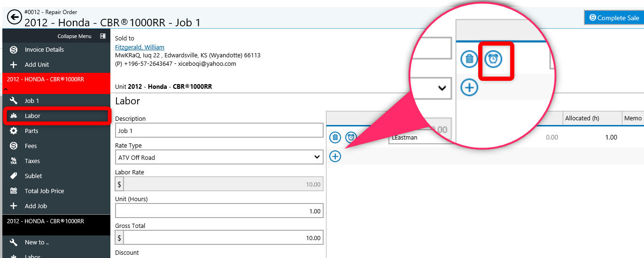This screenshot has width=644, height=258.
Task: Click the Allocated (h) column header
Action: point(592,118)
